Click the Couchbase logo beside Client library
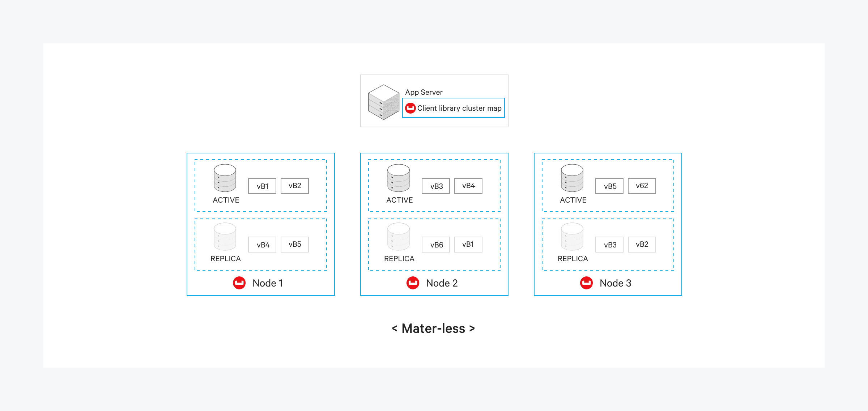Image resolution: width=868 pixels, height=411 pixels. pos(410,108)
